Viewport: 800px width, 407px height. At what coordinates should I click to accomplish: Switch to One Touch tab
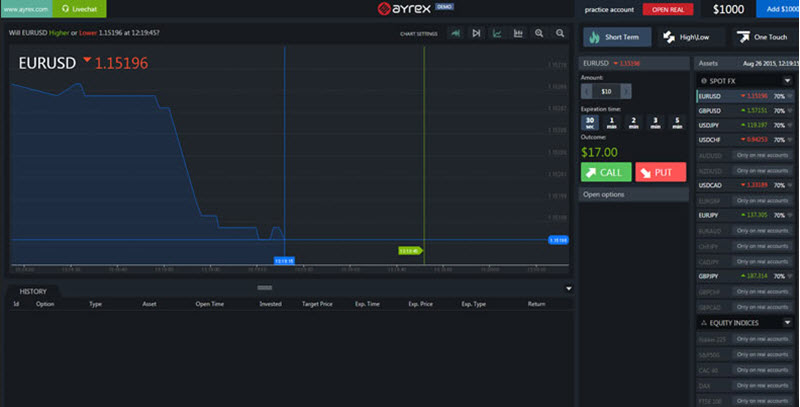pyautogui.click(x=765, y=37)
